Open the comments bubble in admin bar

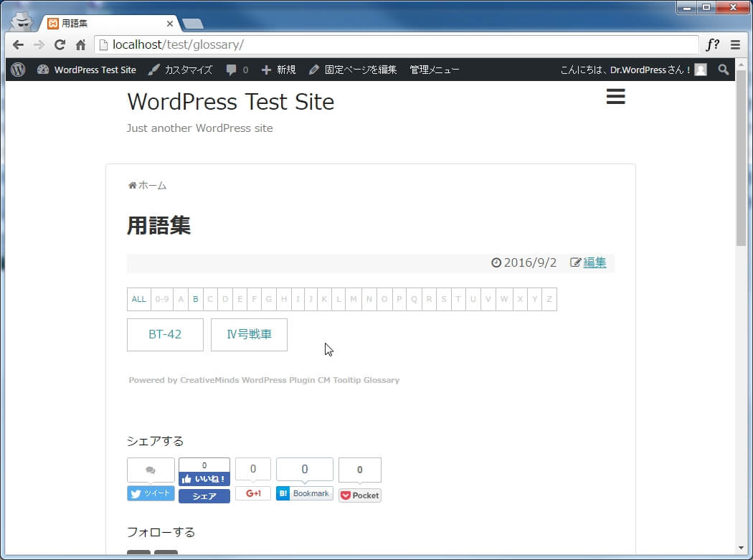tap(237, 70)
